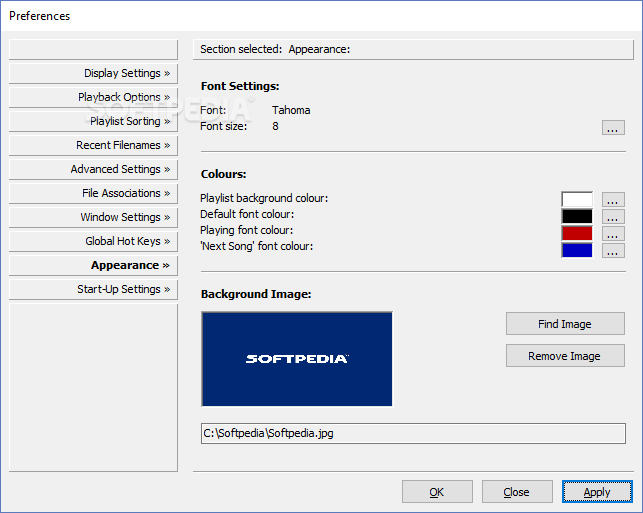Go to Playlist Sorting section
Screen dimensions: 643x513
click(x=93, y=121)
